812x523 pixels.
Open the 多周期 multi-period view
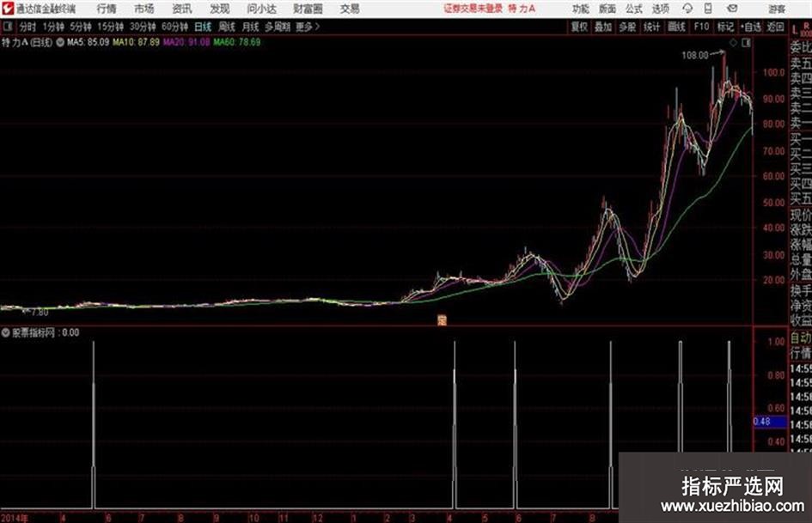point(278,27)
